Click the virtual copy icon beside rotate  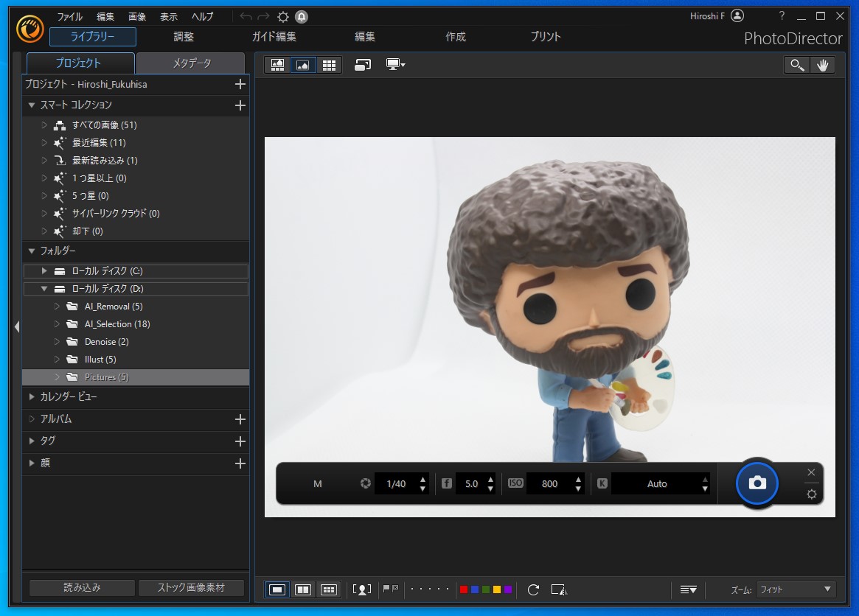pos(559,589)
